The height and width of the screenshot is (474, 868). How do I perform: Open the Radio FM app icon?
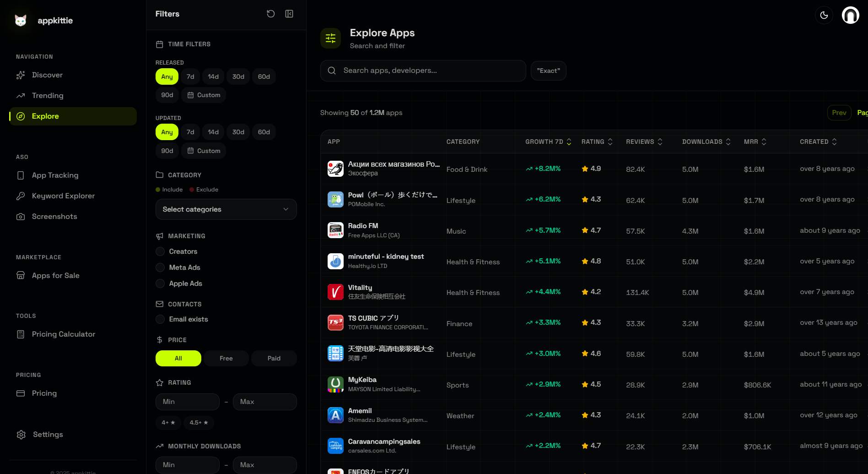coord(335,230)
